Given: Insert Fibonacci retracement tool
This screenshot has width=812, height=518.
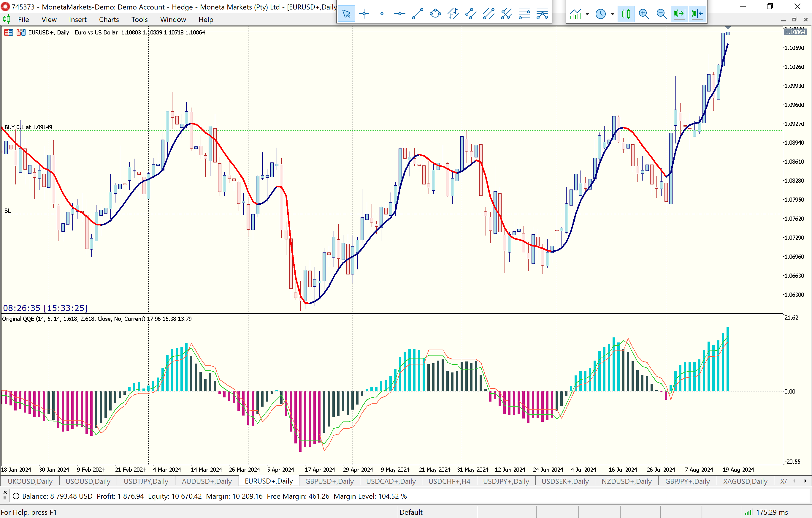Looking at the screenshot, I should (x=524, y=14).
